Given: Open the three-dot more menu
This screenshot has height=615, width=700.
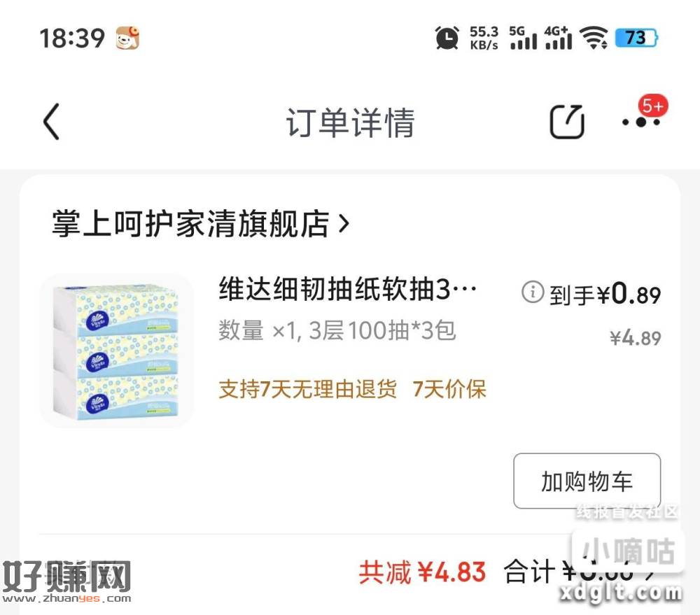Looking at the screenshot, I should tap(640, 122).
